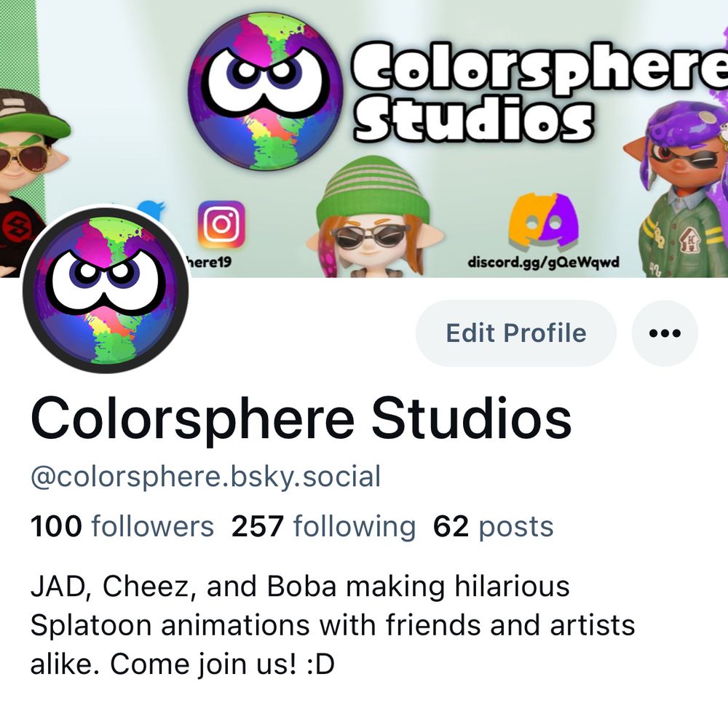The width and height of the screenshot is (728, 711).
Task: Tap the here19 Instagram handle text
Action: 208,262
